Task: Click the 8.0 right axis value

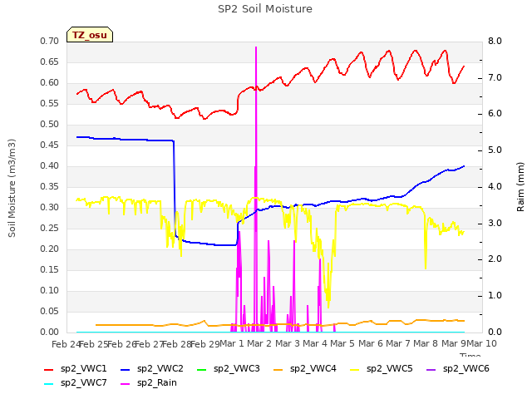Action: pyautogui.click(x=495, y=41)
